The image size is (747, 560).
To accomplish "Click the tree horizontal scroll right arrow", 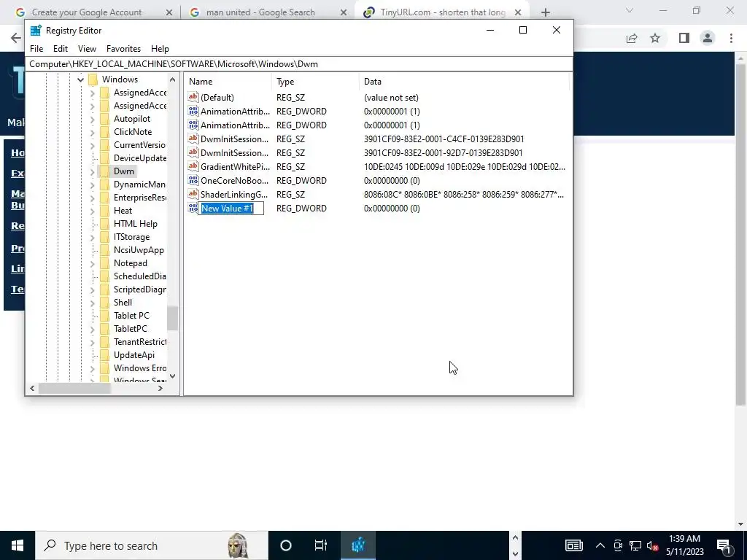I will click(x=160, y=389).
